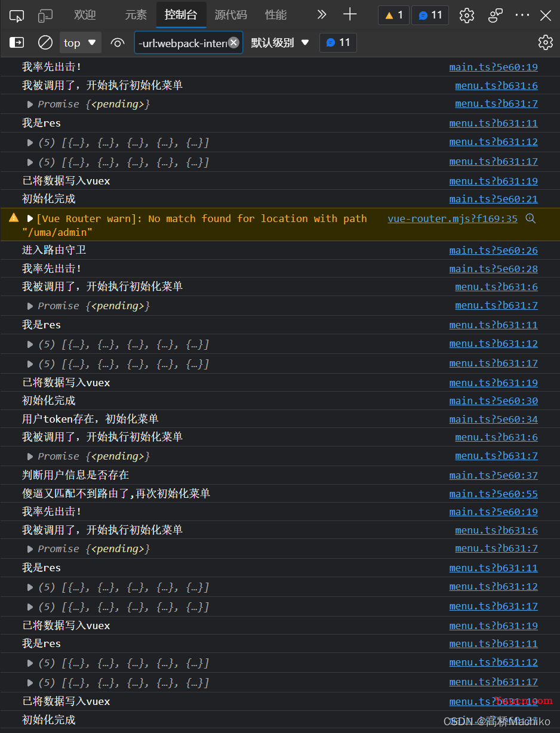Viewport: 560px width, 733px height.
Task: Open the main.ts?5e60:30 link
Action: pos(493,401)
